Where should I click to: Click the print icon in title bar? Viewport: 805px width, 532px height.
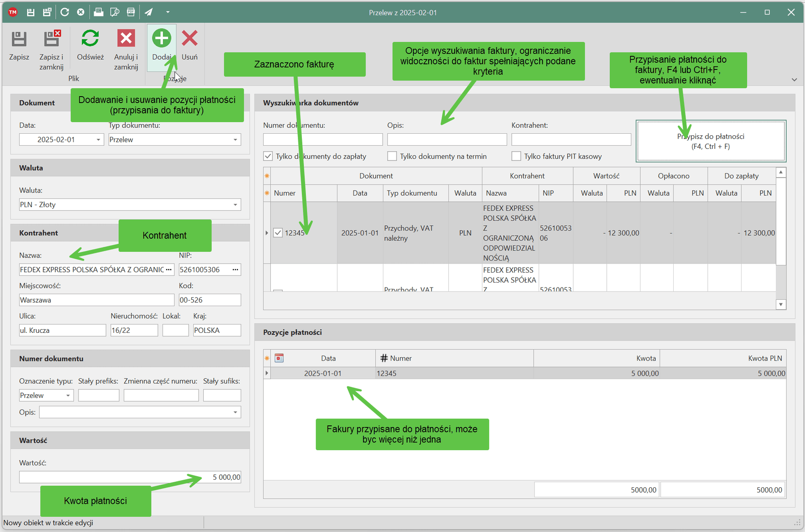pos(99,12)
